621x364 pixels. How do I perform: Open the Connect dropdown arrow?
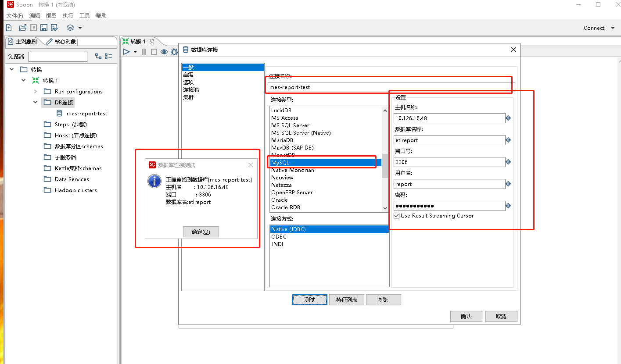click(613, 28)
